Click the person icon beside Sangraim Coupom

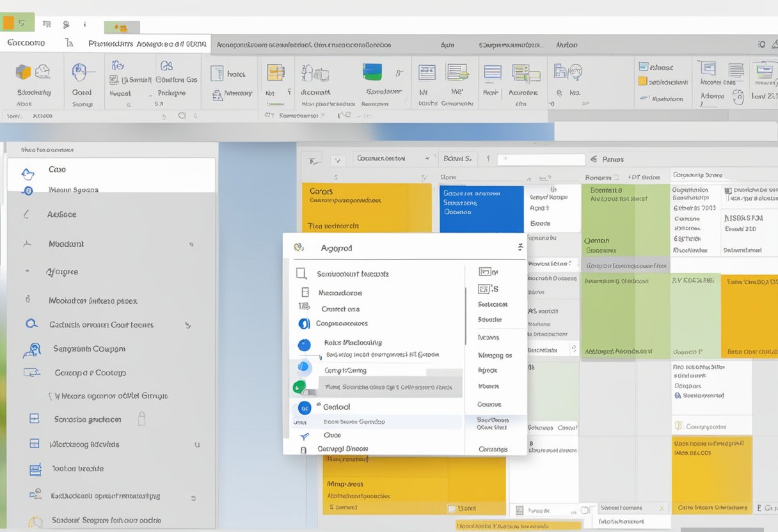pyautogui.click(x=31, y=350)
